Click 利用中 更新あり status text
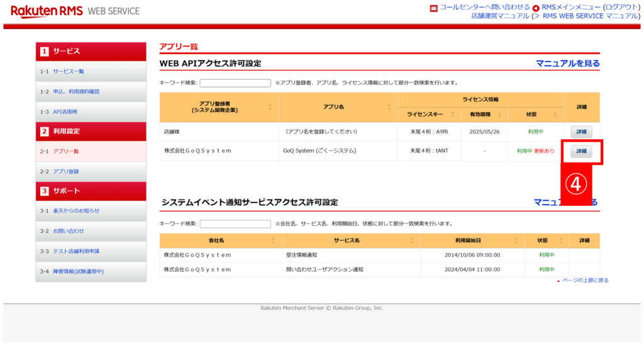Viewport: 644px width, 355px height. [536, 151]
